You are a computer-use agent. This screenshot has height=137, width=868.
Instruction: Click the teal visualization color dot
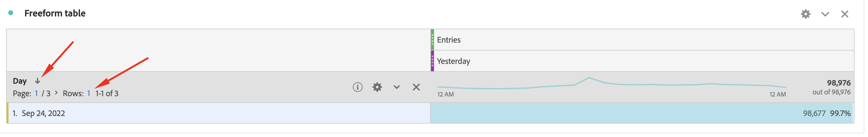(11, 13)
